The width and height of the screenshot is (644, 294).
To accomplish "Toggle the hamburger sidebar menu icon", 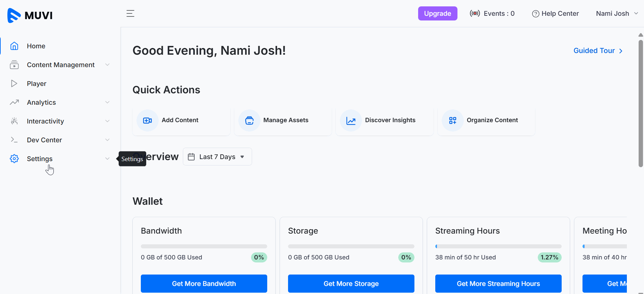I will [130, 13].
